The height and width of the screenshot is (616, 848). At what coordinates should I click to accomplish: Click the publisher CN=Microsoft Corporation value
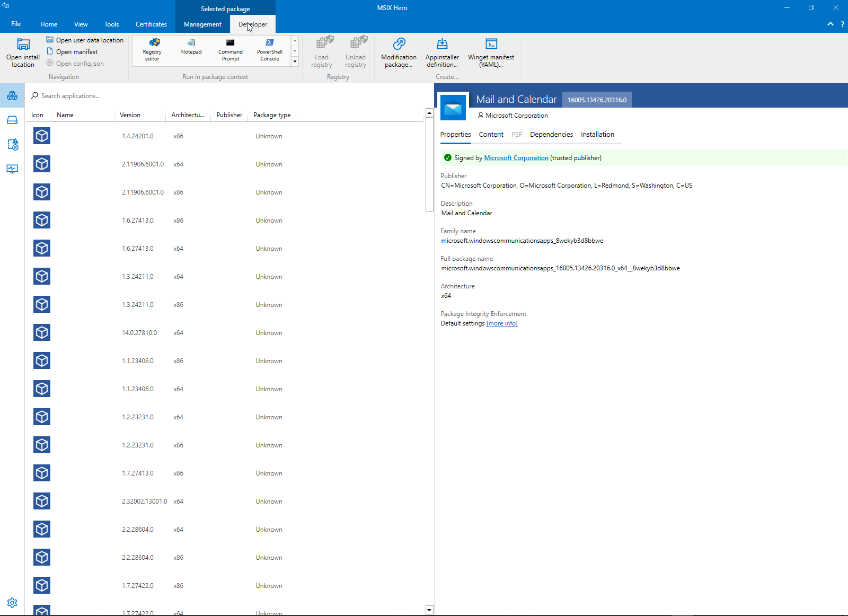click(x=567, y=186)
